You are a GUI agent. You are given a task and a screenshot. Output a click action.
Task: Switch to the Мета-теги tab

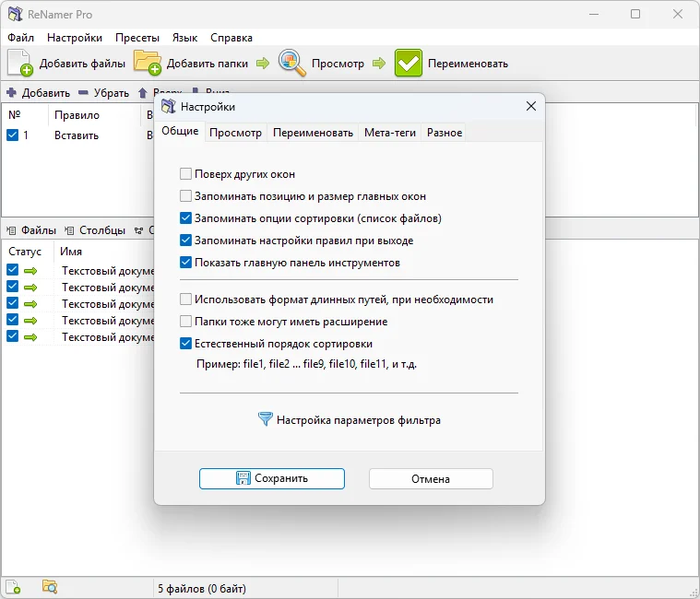390,133
